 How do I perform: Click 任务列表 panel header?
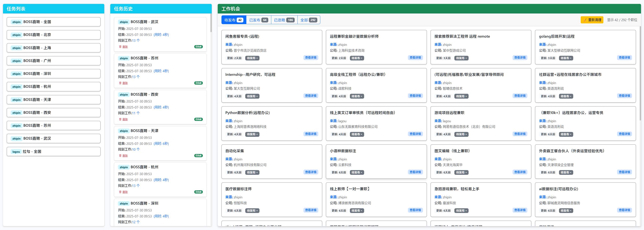click(x=54, y=9)
